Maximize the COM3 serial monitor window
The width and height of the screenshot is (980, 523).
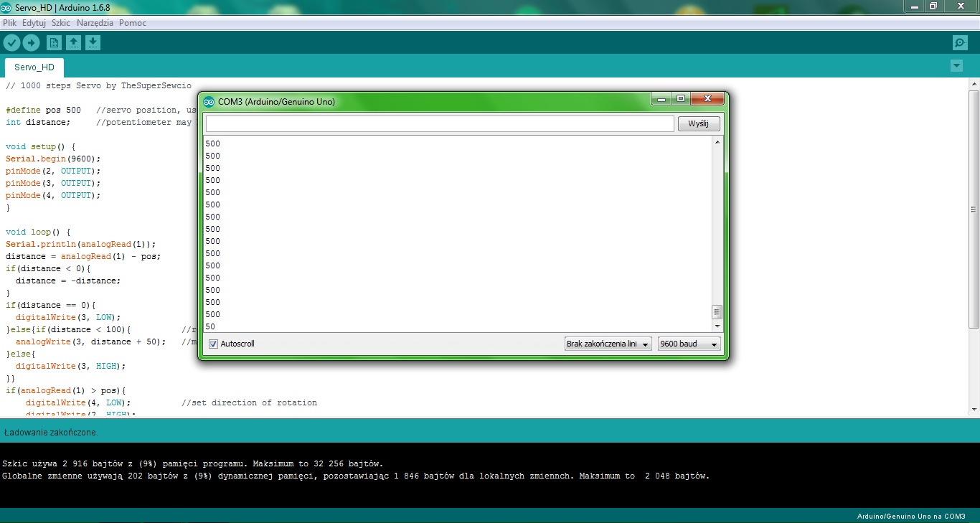click(680, 99)
